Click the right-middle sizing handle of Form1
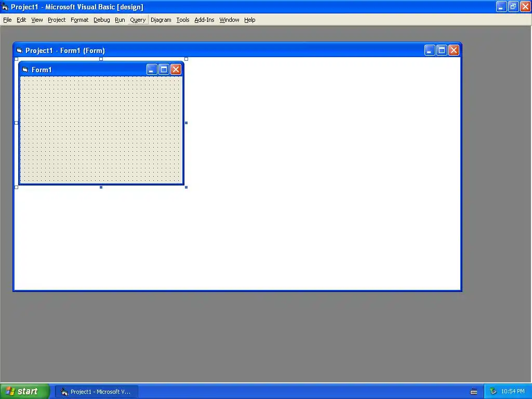The height and width of the screenshot is (399, 532). (x=187, y=123)
